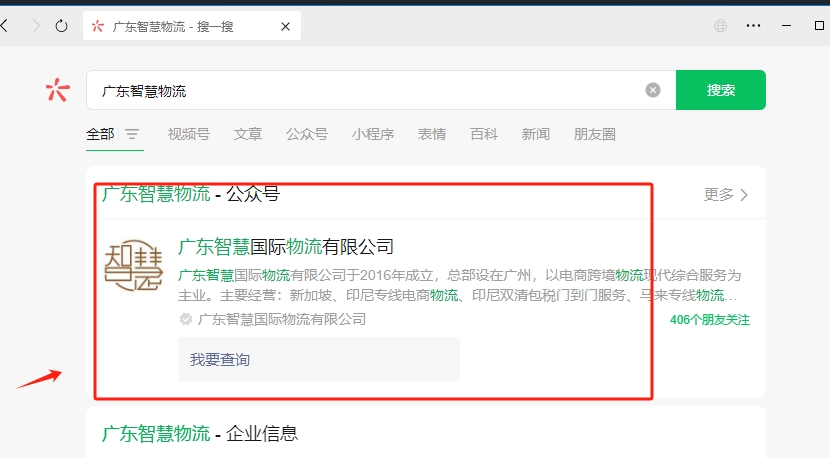Click the verified badge icon
The width and height of the screenshot is (830, 458).
click(185, 319)
